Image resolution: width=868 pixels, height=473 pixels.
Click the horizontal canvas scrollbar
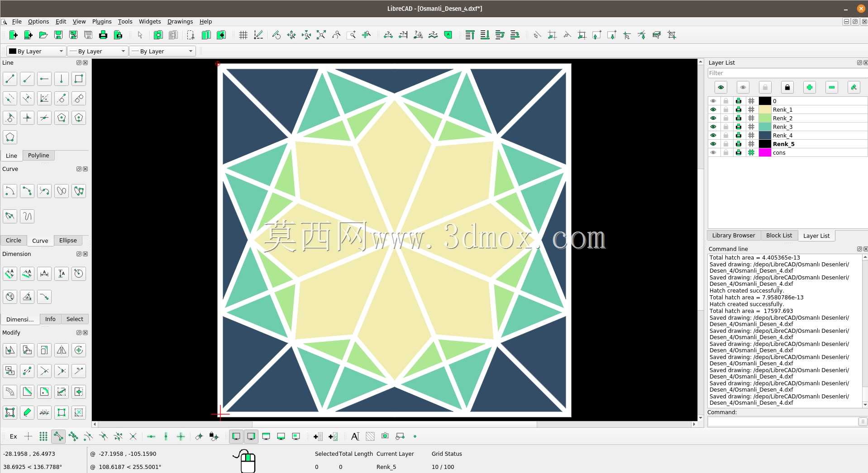pos(394,424)
